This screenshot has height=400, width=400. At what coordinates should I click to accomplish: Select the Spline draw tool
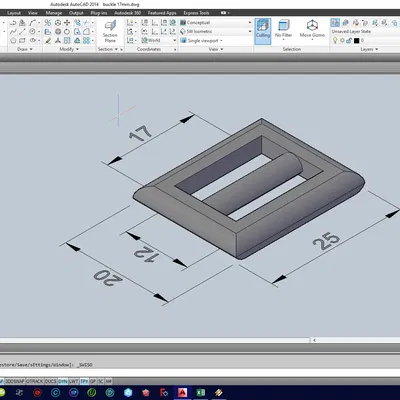pyautogui.click(x=13, y=32)
